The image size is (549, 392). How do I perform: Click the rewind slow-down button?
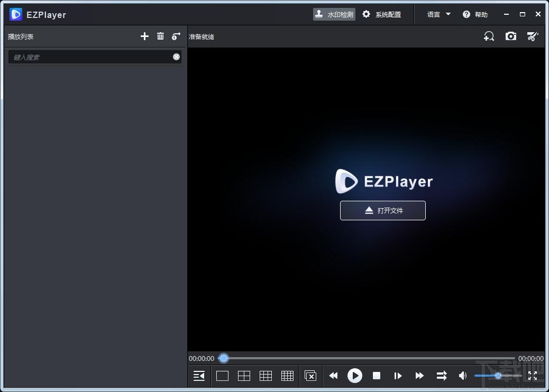[x=334, y=376]
